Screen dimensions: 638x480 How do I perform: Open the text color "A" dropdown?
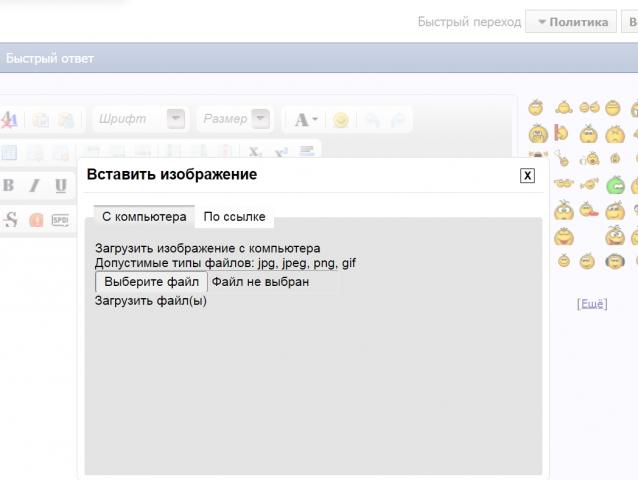click(315, 120)
